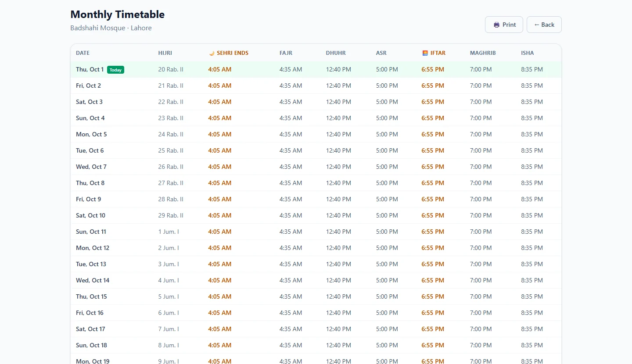Click Sehri Ends 4:05 AM for Thu, Oct 1
The width and height of the screenshot is (632, 364).
tap(220, 69)
